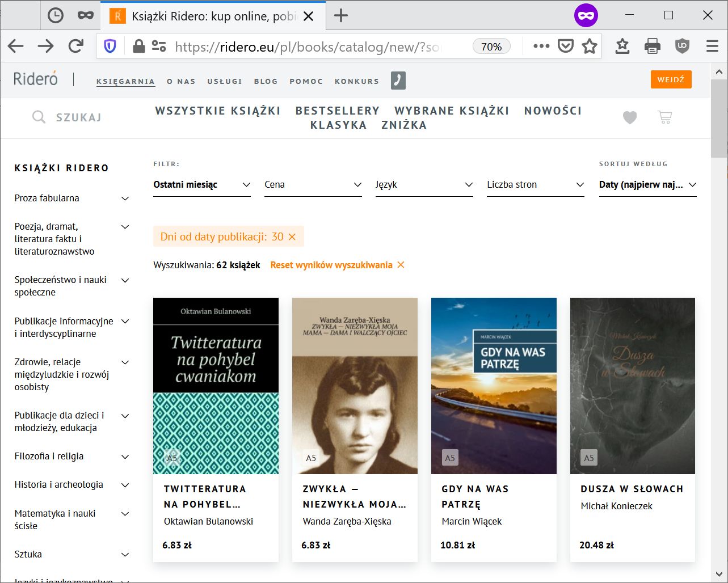Go to WSZYSTKIE KSIĄŻKI section

pyautogui.click(x=218, y=111)
